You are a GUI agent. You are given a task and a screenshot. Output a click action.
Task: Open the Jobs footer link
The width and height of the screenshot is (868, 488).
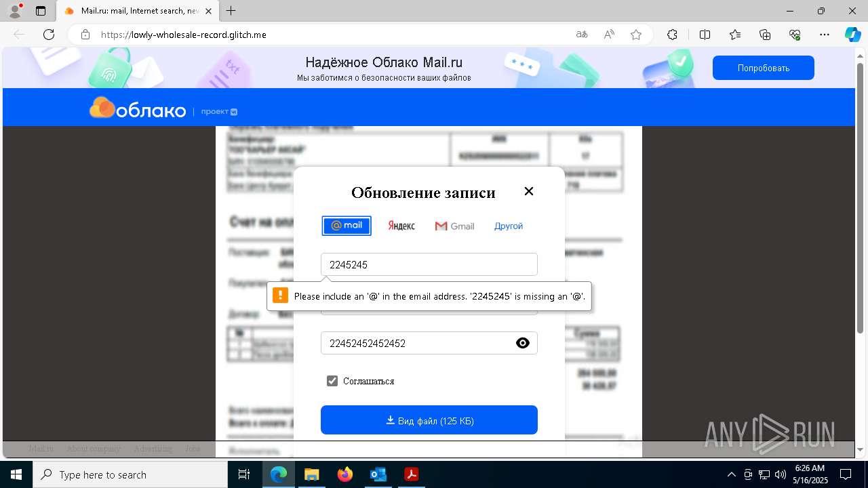(193, 449)
